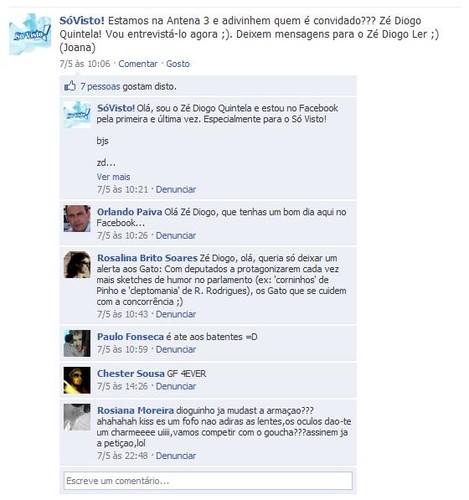Open Rosiana Moreira's profile picture
Screen dimensions: 469x500
(77, 417)
